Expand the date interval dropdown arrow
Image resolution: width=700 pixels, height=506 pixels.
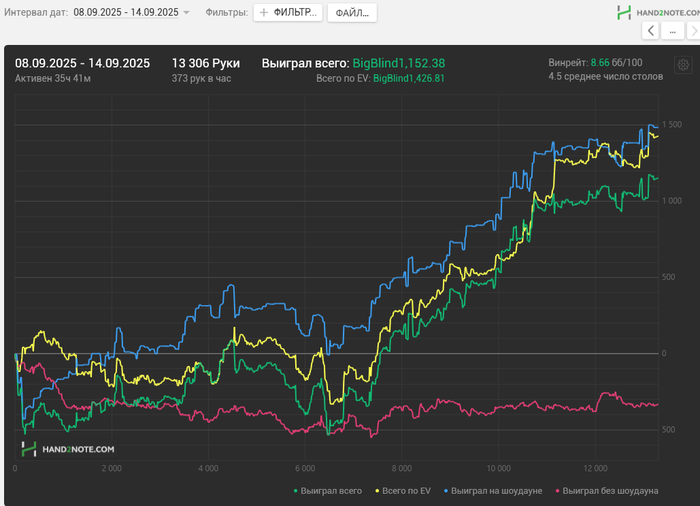point(187,13)
